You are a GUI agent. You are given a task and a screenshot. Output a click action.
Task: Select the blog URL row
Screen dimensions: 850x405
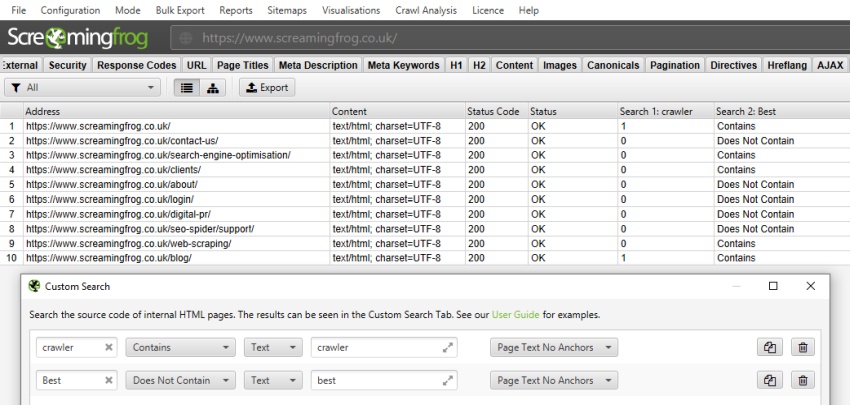tap(425, 258)
